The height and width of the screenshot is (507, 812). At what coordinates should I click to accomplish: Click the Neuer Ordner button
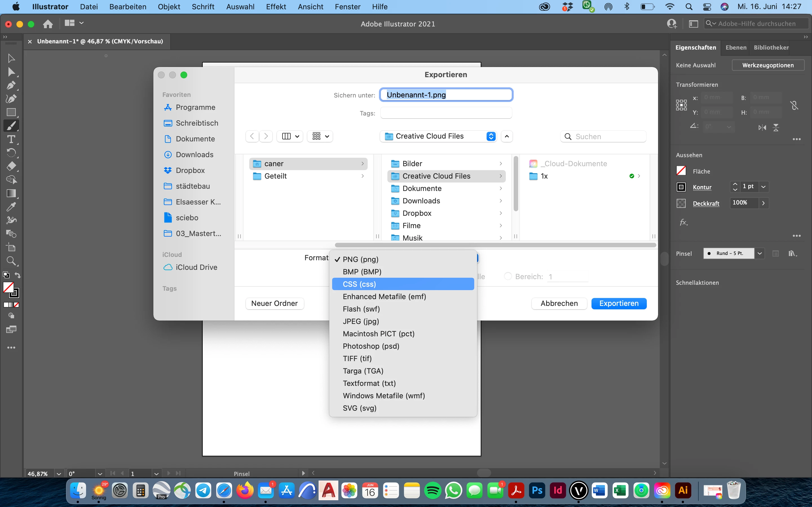coord(274,303)
